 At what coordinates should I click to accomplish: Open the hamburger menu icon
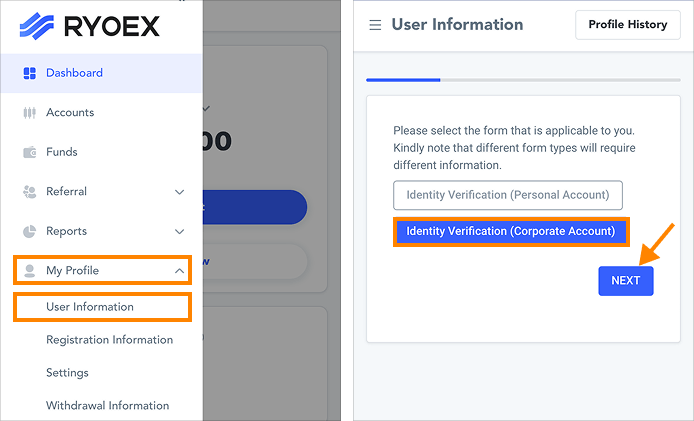tap(375, 25)
